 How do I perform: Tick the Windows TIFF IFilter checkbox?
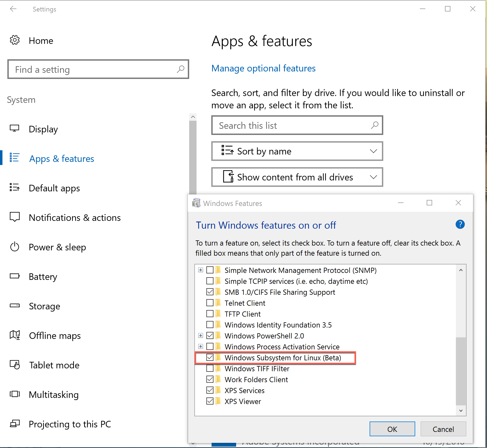pyautogui.click(x=210, y=369)
